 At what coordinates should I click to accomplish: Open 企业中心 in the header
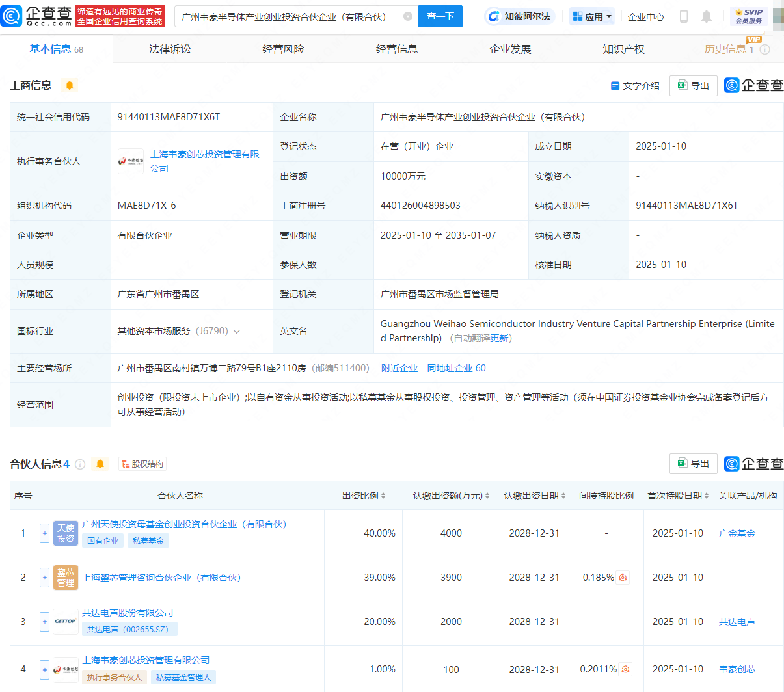click(x=646, y=17)
